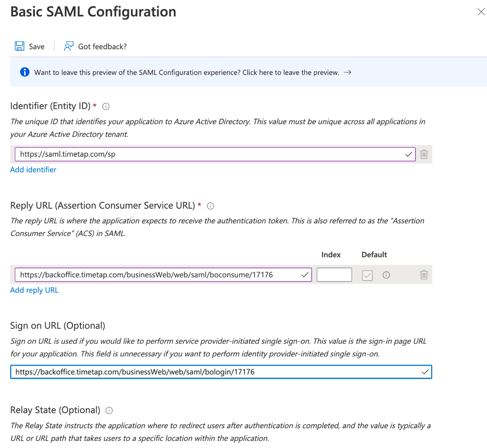Click the Add identifier link
This screenshot has height=448, width=487.
[33, 169]
